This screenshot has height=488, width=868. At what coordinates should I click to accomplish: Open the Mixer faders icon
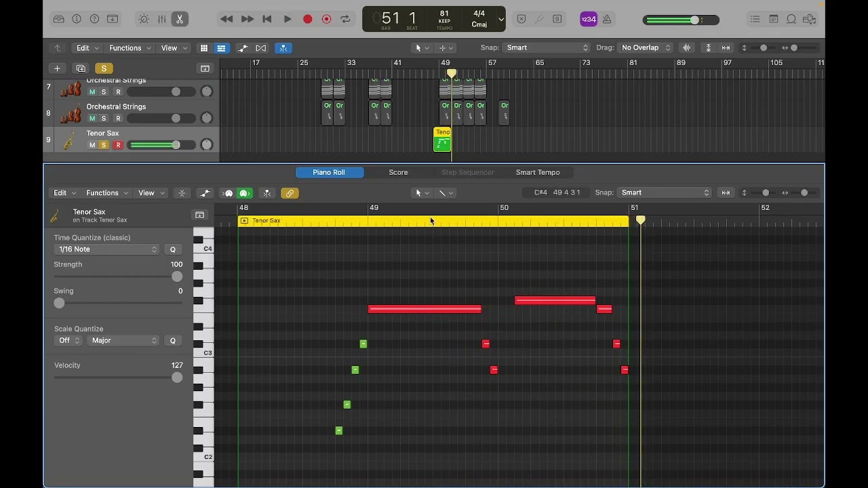coord(162,19)
